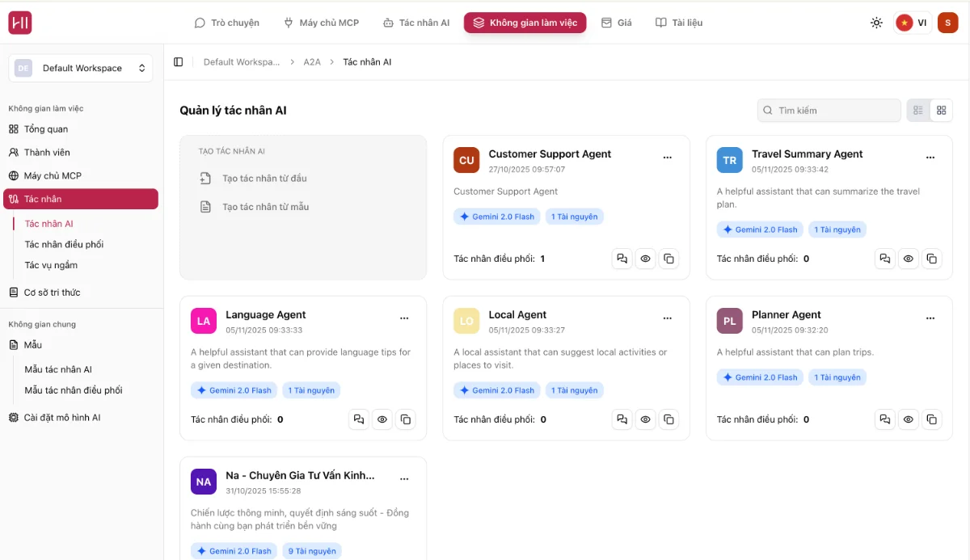Click the S user avatar in header

[947, 23]
